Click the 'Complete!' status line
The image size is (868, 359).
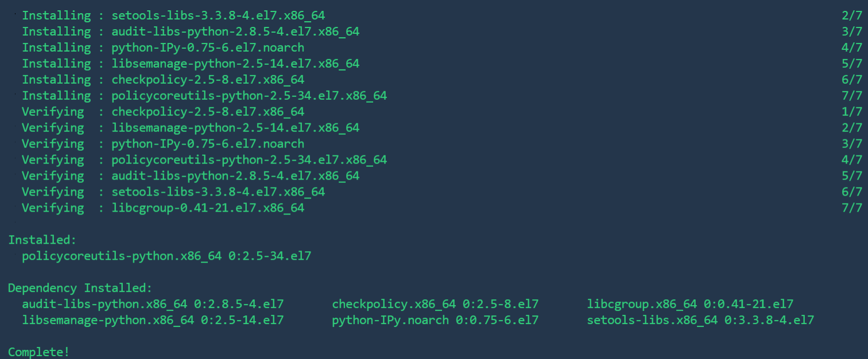point(38,352)
